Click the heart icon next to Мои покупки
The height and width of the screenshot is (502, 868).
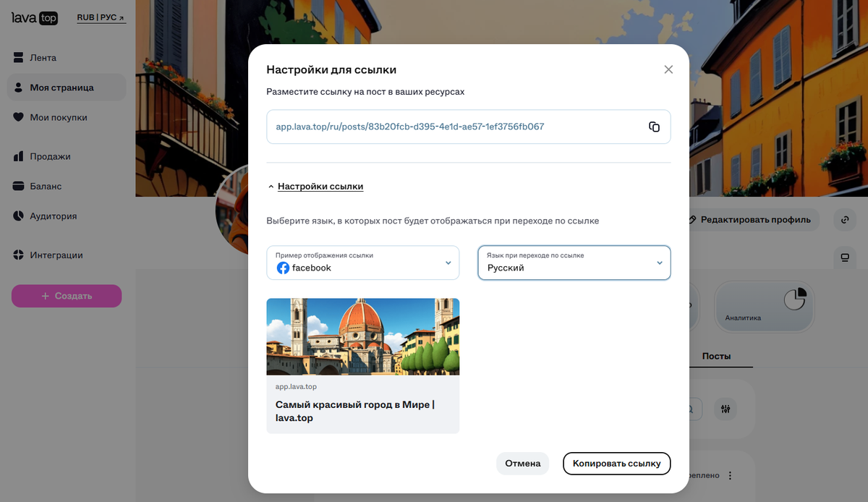point(18,117)
